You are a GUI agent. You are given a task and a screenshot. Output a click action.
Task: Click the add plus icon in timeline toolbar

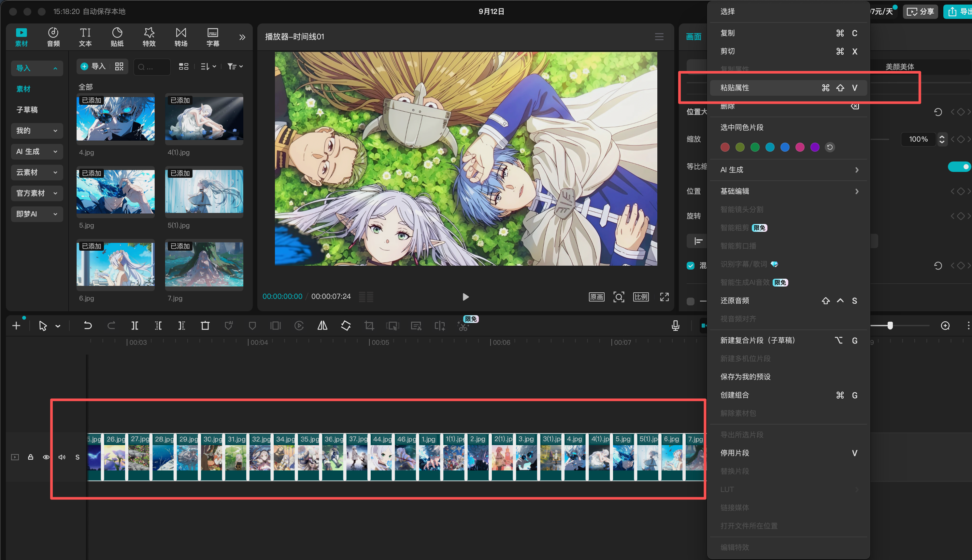(16, 326)
